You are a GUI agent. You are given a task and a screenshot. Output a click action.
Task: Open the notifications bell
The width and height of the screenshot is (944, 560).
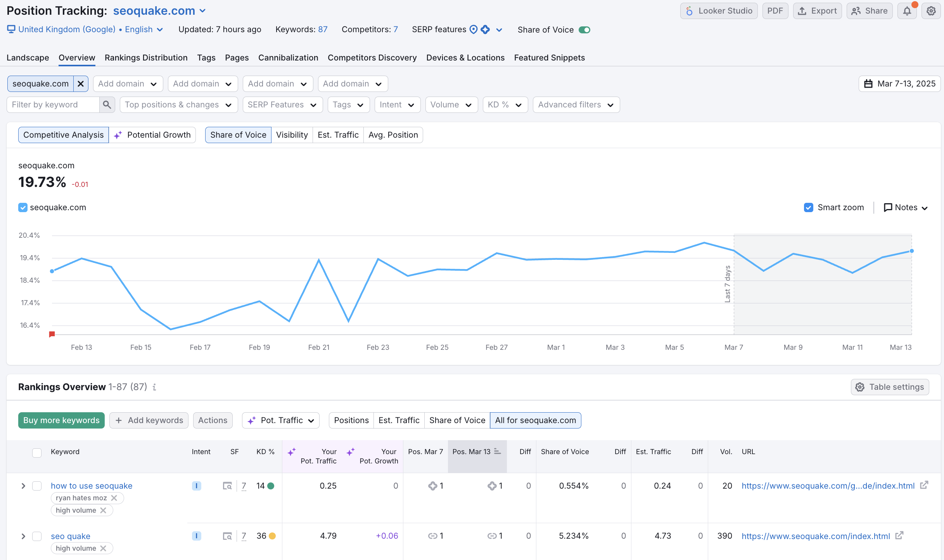[x=907, y=10]
